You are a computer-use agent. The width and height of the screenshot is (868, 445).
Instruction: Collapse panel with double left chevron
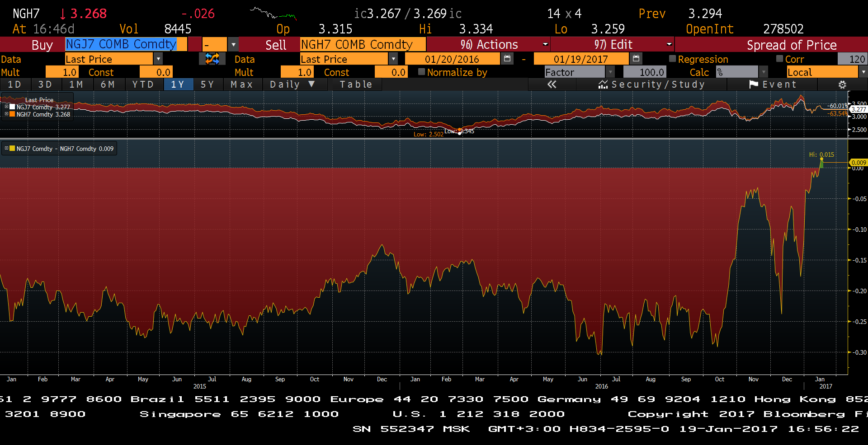[552, 84]
